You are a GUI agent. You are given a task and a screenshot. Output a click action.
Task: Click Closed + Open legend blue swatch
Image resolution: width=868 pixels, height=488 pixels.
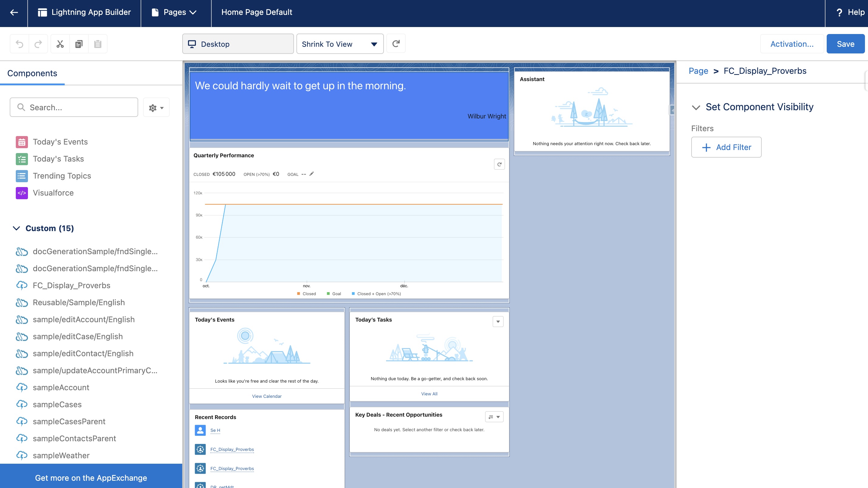(353, 294)
